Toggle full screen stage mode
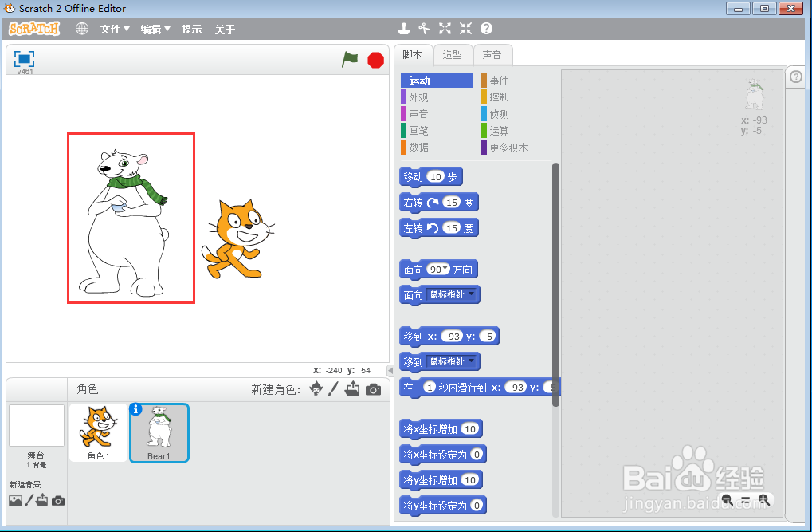The width and height of the screenshot is (812, 532). tap(24, 59)
